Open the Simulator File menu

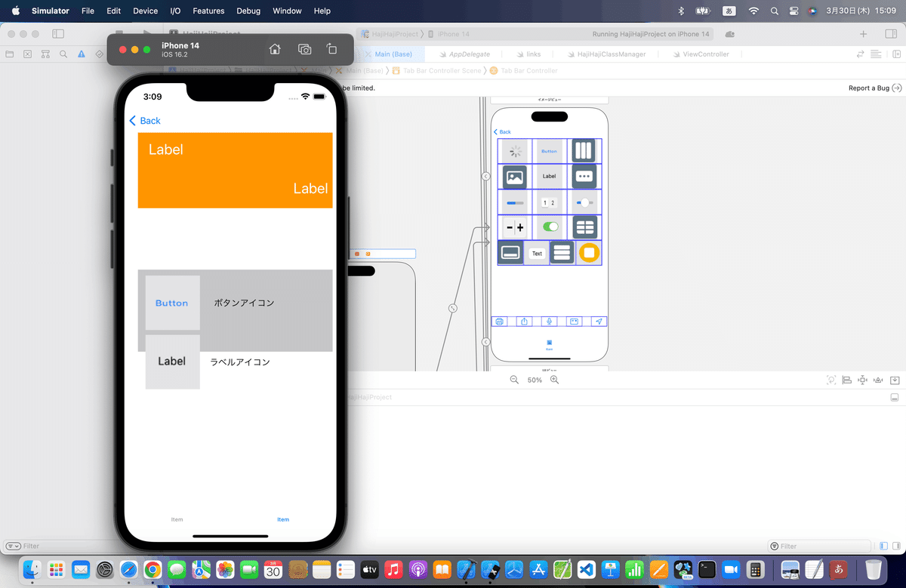pos(88,11)
